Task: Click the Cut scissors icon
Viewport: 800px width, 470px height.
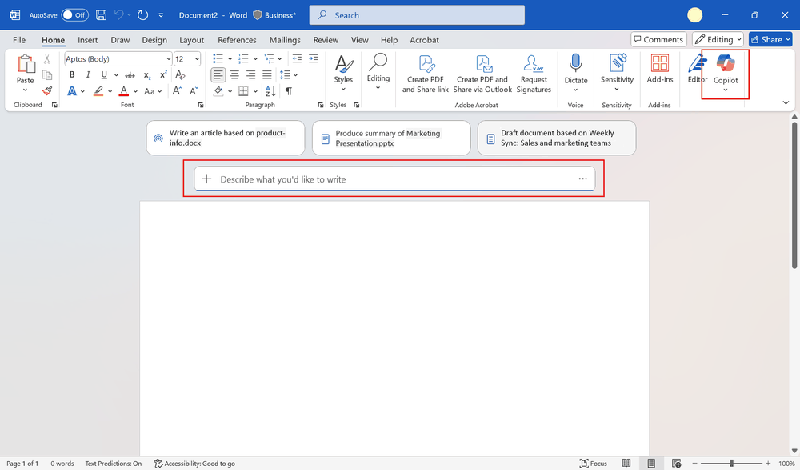Action: pyautogui.click(x=47, y=59)
